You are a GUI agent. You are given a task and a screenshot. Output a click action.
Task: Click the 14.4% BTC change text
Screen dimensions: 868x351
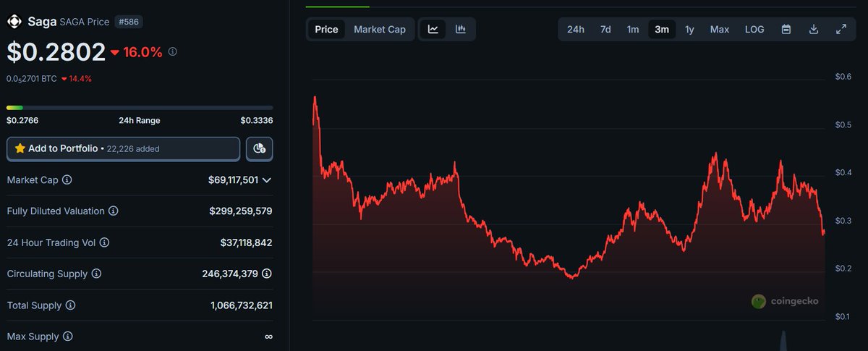80,78
